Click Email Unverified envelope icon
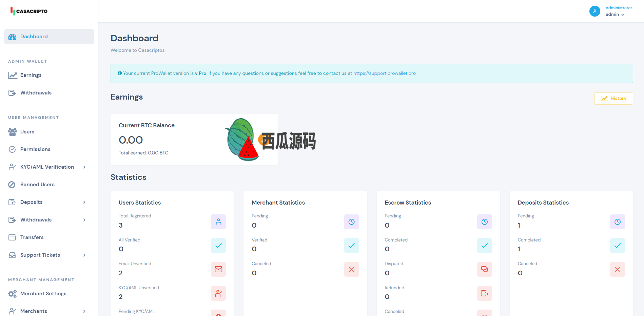The height and width of the screenshot is (316, 644). [218, 269]
